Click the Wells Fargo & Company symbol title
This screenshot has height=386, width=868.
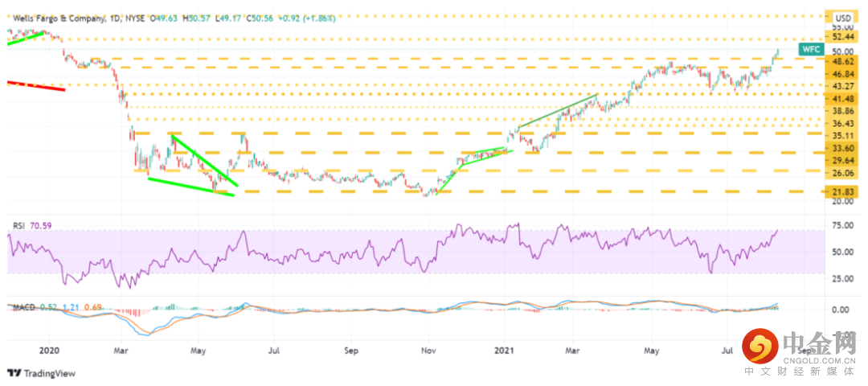coord(58,18)
